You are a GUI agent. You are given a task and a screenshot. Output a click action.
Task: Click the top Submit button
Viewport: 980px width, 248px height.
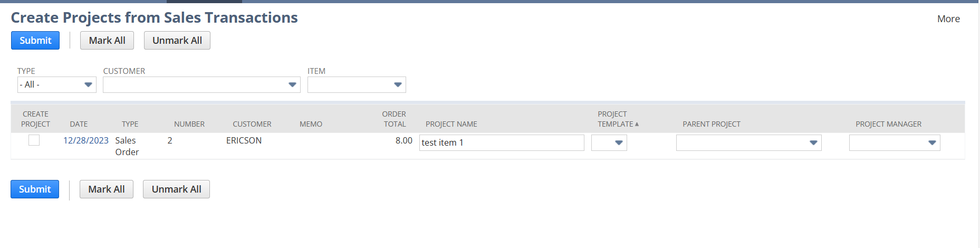(x=35, y=41)
